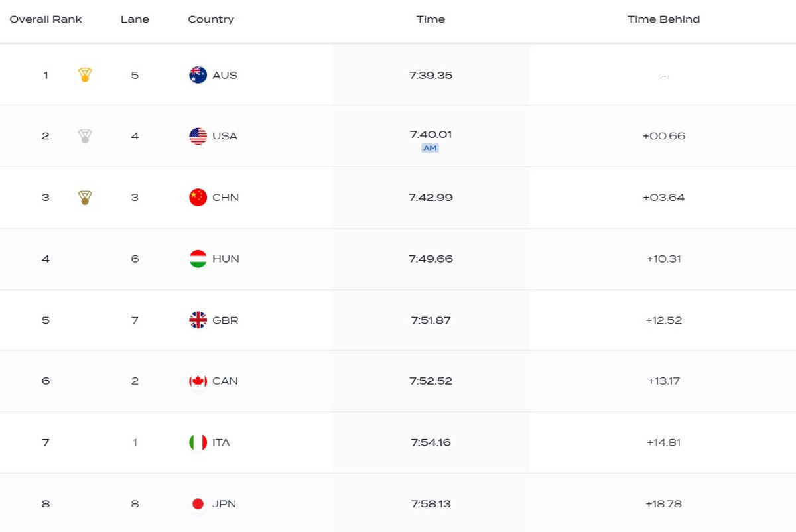Viewport: 796px width, 532px height.
Task: Click the Hungary flag icon
Action: tap(198, 259)
